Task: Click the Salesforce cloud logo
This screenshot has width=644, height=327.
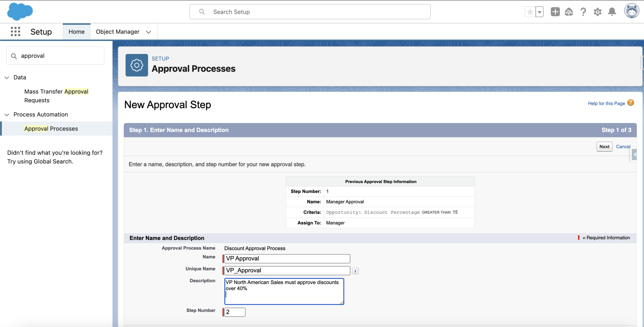Action: pos(19,12)
